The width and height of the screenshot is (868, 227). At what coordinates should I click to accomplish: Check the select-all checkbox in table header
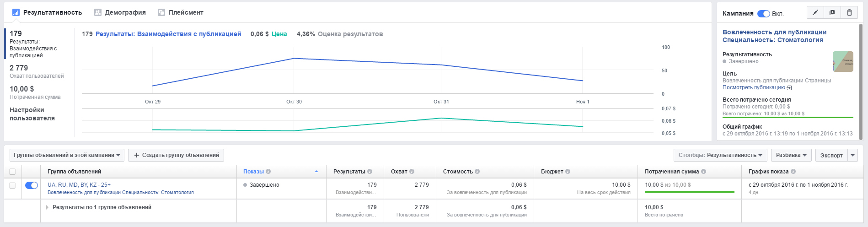click(12, 172)
